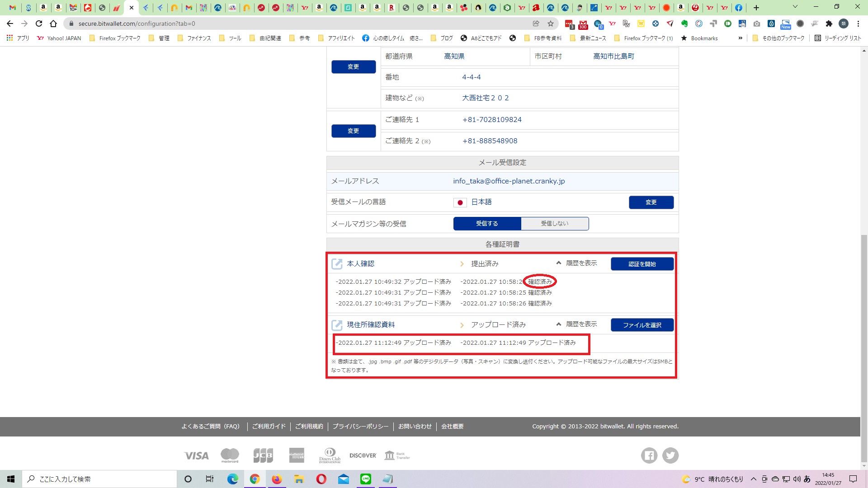Click the email address info_taka@office-planet.cranky.jp
This screenshot has height=488, width=868.
click(x=509, y=181)
